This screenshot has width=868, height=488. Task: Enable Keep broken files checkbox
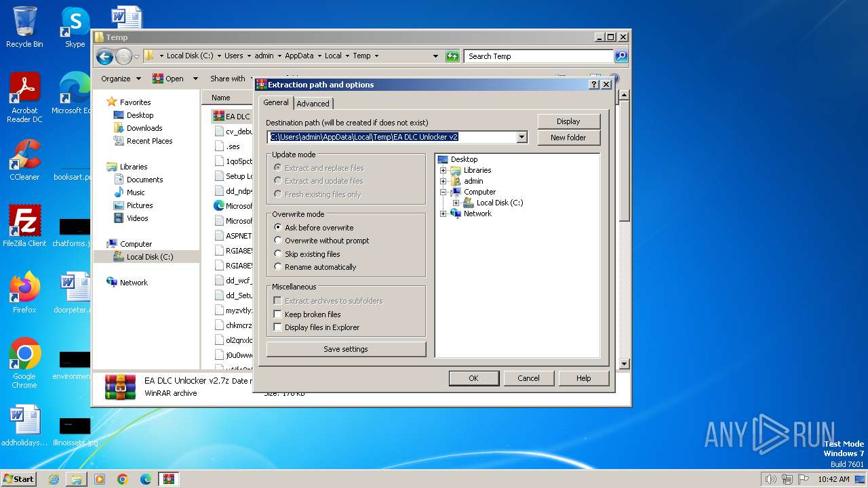point(277,314)
